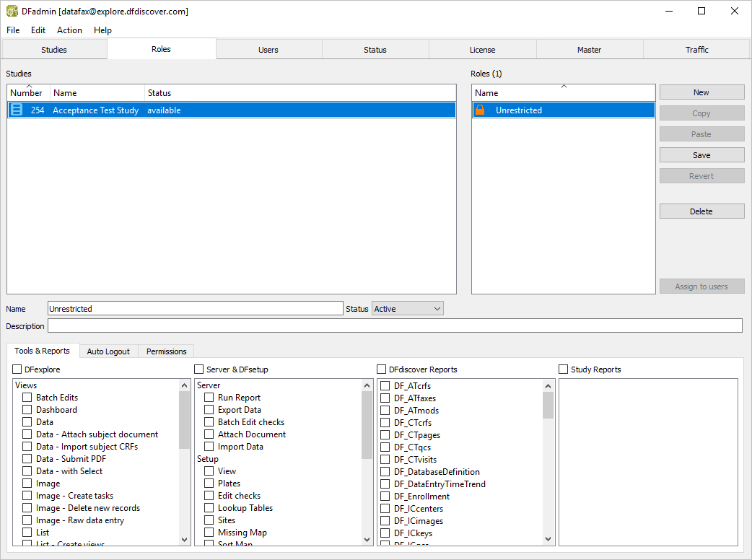Click the DFadmin app icon in title bar
The height and width of the screenshot is (560, 752).
coord(12,12)
